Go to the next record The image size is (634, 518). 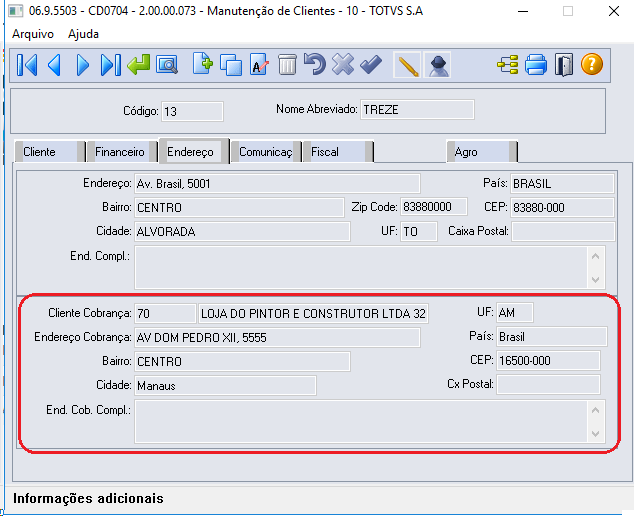(x=82, y=65)
